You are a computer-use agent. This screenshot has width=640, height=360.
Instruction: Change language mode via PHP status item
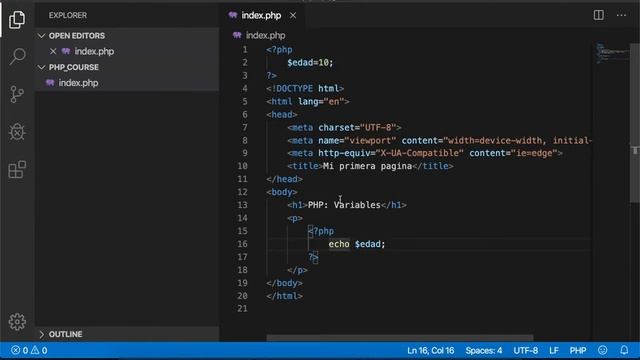pos(578,350)
